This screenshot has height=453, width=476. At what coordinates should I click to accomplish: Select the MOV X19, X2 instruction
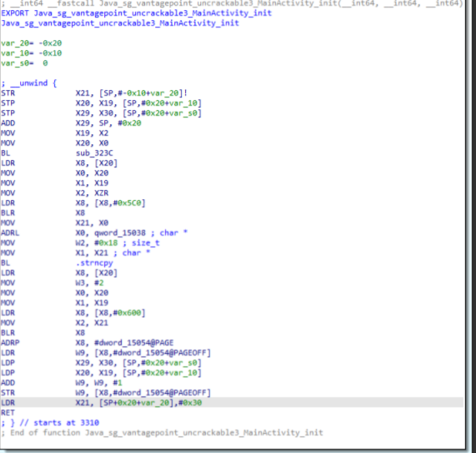pos(55,133)
